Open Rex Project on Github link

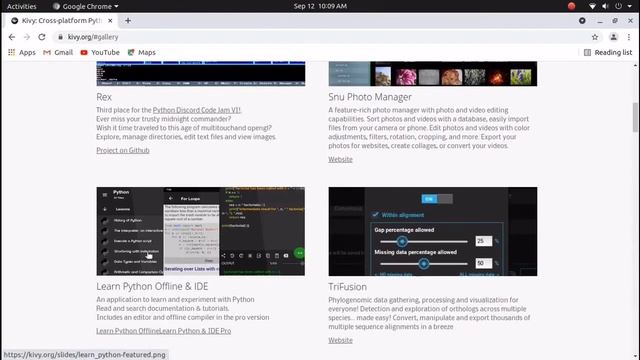point(123,150)
